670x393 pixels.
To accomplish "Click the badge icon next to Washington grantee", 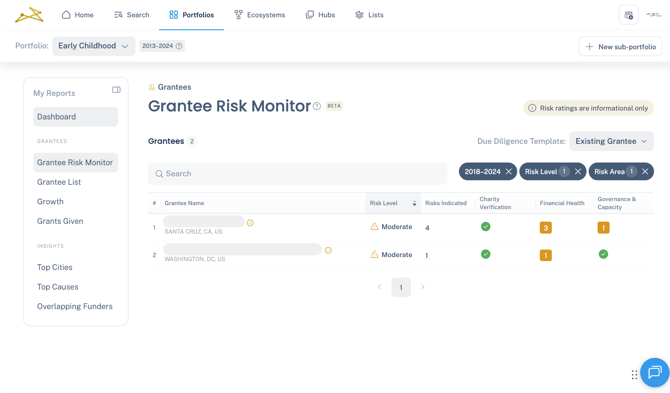I will [328, 250].
